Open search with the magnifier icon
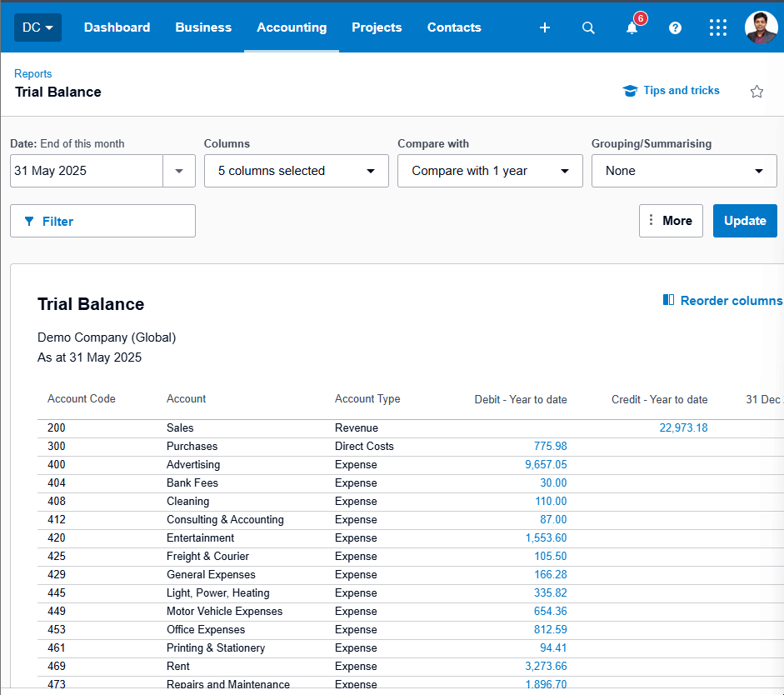784x695 pixels. tap(588, 27)
